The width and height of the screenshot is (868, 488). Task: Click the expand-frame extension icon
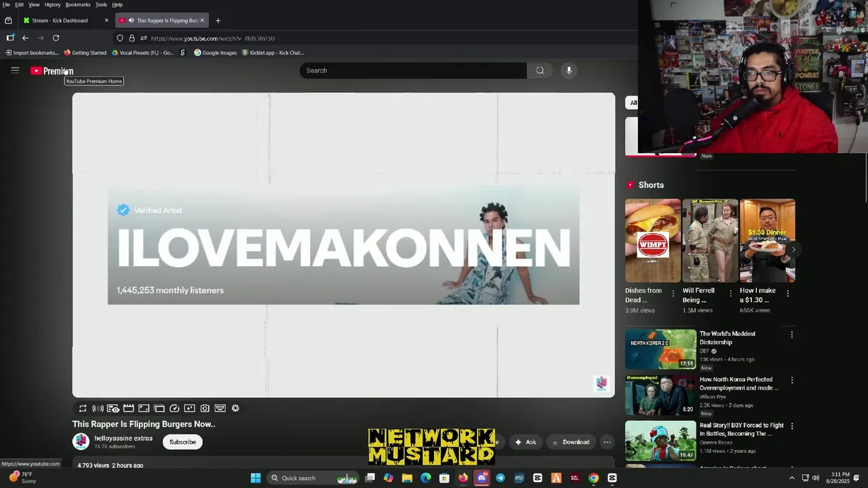(x=144, y=408)
